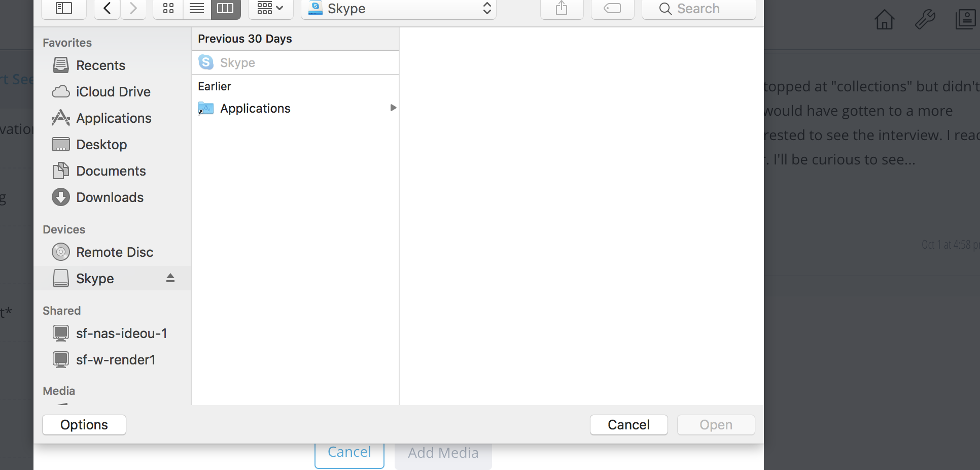The width and height of the screenshot is (980, 470).
Task: Select the Skype app in file list
Action: [237, 63]
